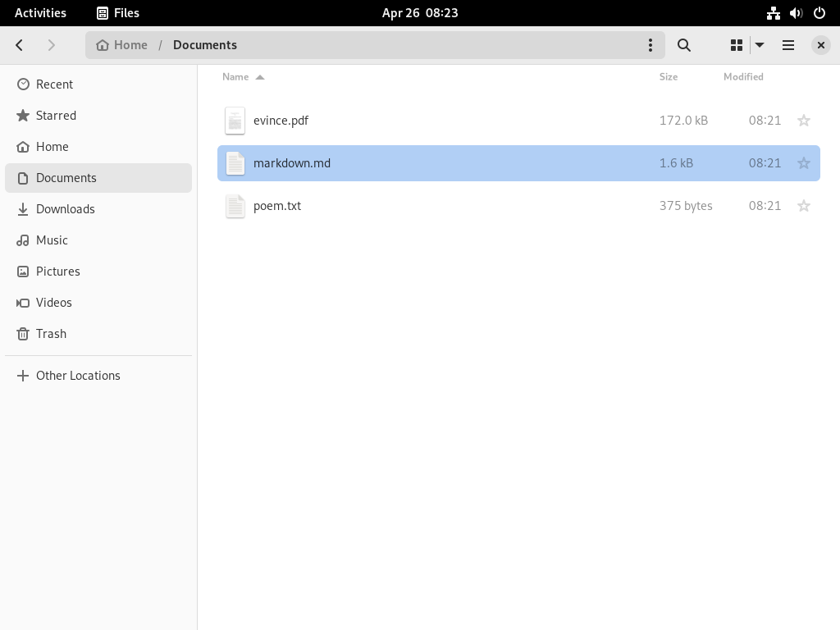Click the Videos camera icon
This screenshot has height=630, width=840.
[23, 303]
